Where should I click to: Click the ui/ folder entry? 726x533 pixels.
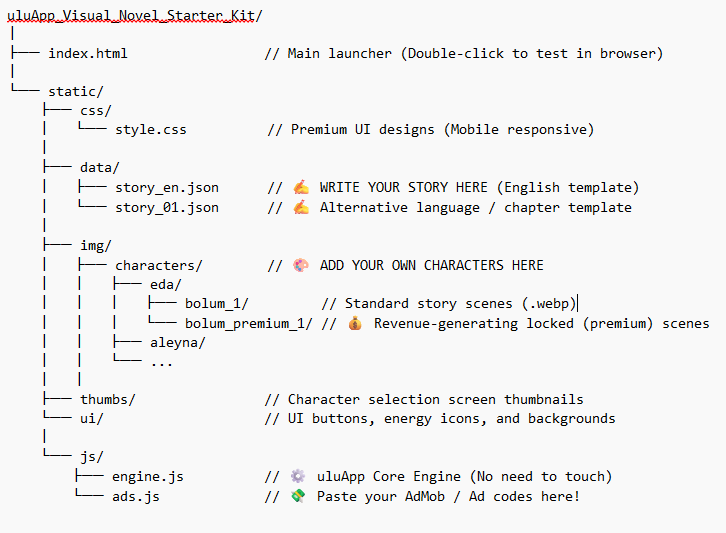coord(92,419)
